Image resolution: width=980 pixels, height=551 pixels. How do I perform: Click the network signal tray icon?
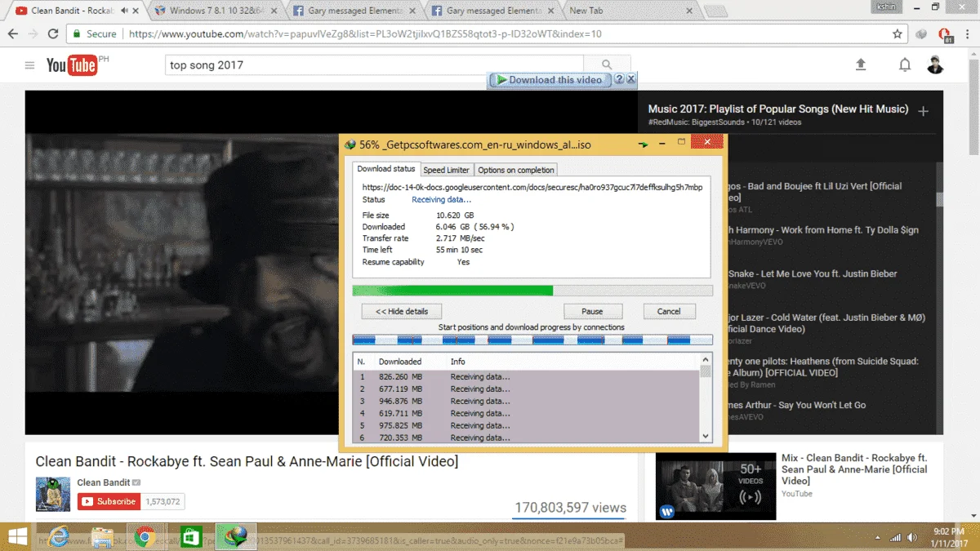tap(896, 537)
